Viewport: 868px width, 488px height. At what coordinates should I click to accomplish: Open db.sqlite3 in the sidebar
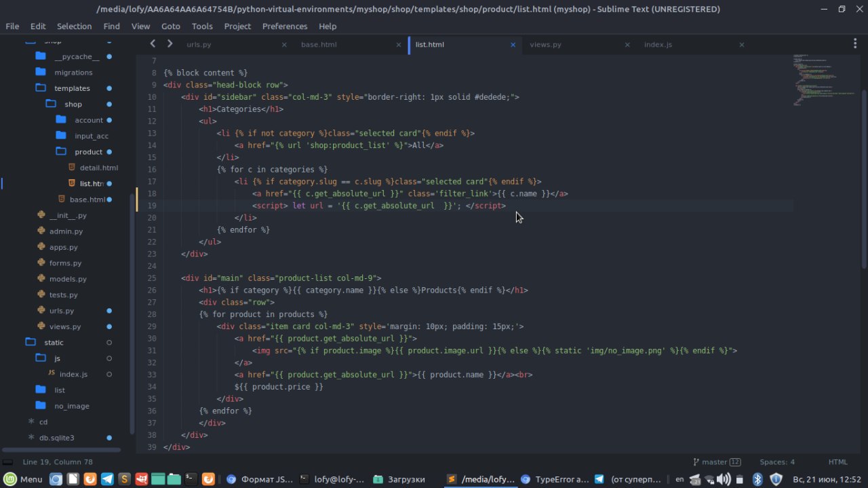pyautogui.click(x=56, y=438)
